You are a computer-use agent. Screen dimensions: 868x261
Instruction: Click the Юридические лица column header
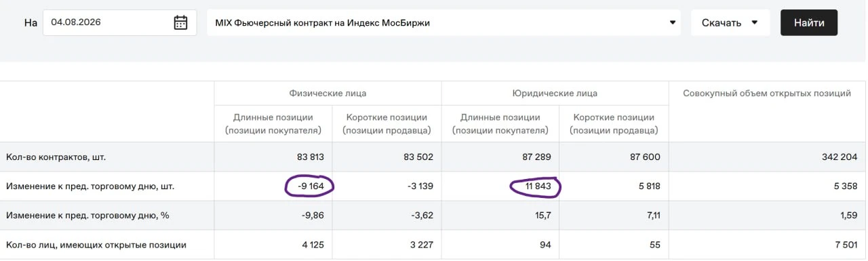tap(555, 93)
